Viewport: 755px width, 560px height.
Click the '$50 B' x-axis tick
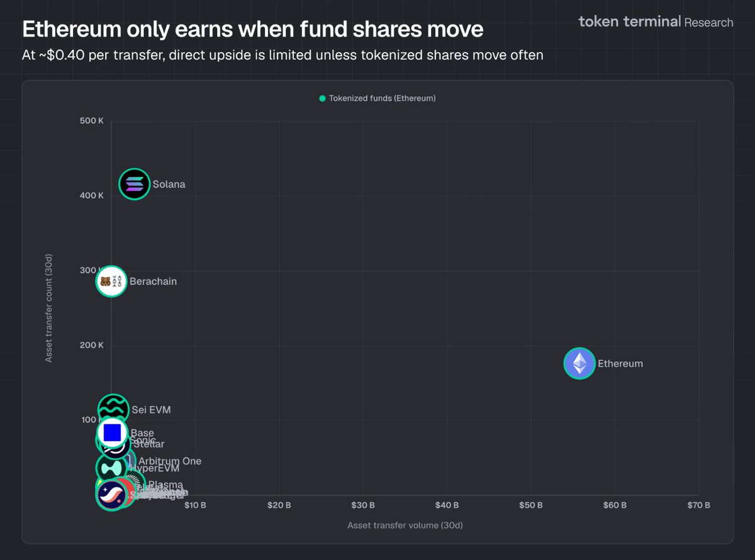pos(531,505)
